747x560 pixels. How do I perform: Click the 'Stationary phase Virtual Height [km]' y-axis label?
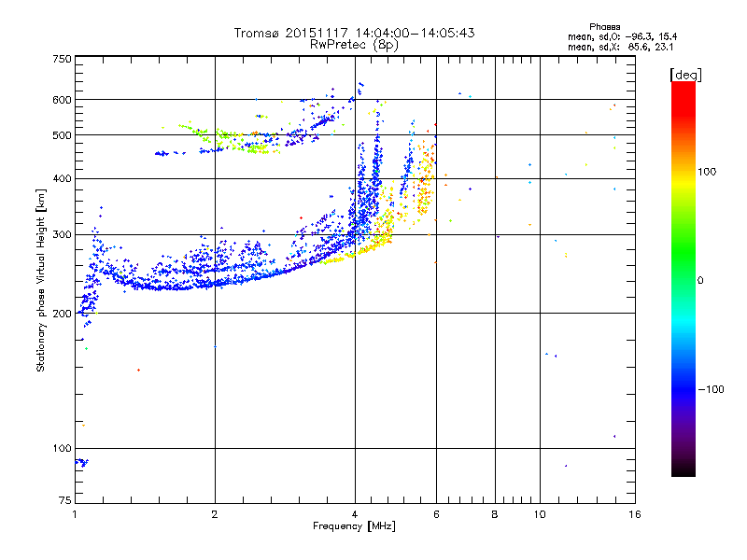click(x=41, y=280)
